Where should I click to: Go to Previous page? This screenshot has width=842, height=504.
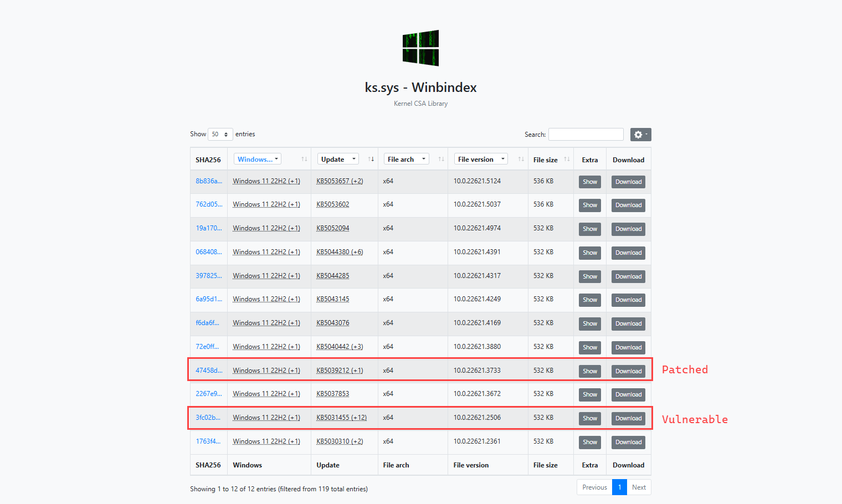(594, 487)
